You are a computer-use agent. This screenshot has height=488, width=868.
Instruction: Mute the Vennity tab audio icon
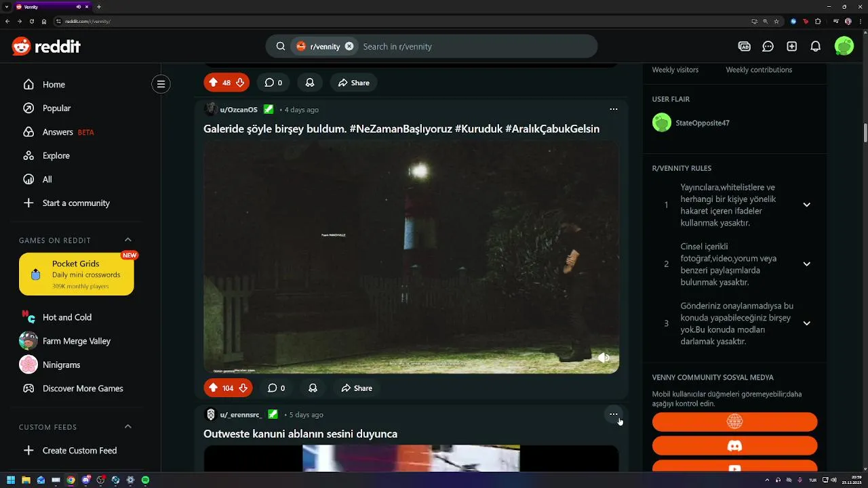coord(79,7)
